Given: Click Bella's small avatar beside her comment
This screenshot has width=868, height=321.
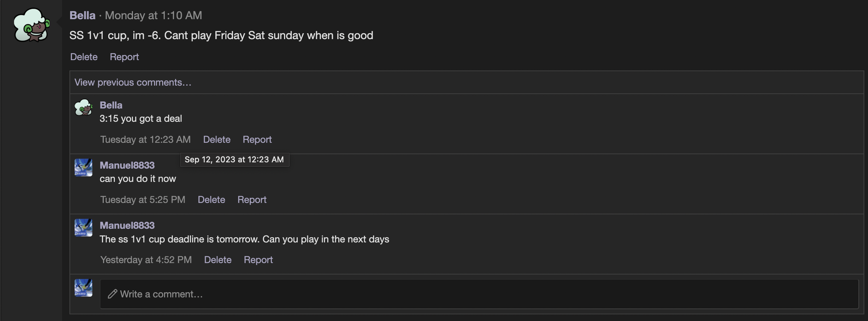Looking at the screenshot, I should pos(83,108).
